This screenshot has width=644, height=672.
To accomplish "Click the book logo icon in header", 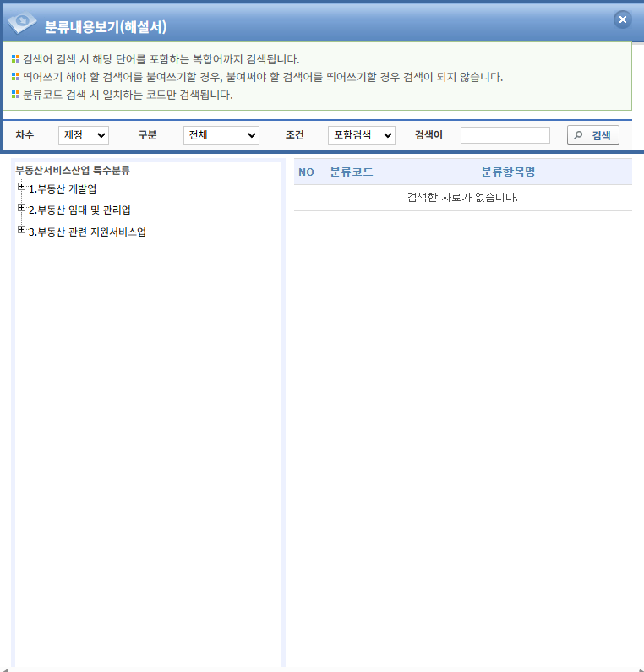I will 22,24.
